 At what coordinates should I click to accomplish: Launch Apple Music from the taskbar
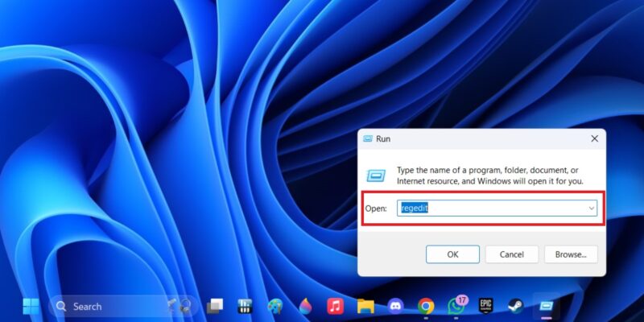point(335,307)
